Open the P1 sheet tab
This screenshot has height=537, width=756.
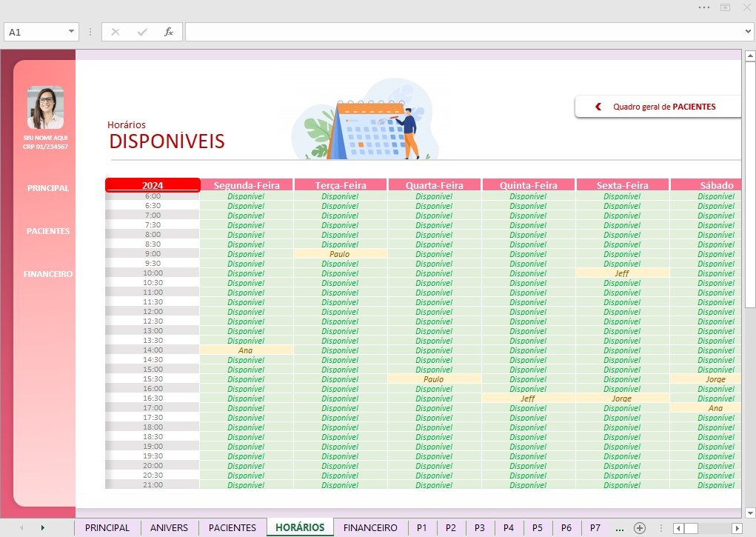(x=422, y=528)
